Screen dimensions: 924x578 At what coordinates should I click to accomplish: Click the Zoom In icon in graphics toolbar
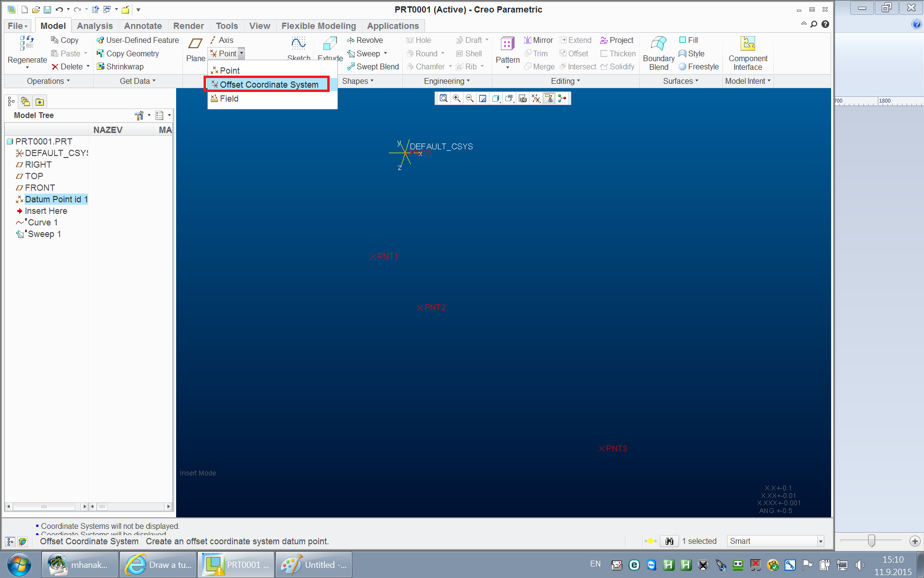(x=457, y=98)
